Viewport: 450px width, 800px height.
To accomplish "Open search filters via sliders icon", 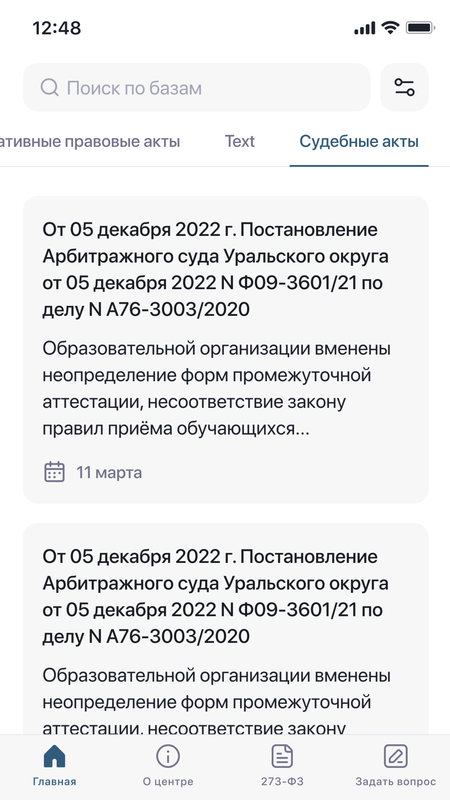I will pyautogui.click(x=405, y=87).
